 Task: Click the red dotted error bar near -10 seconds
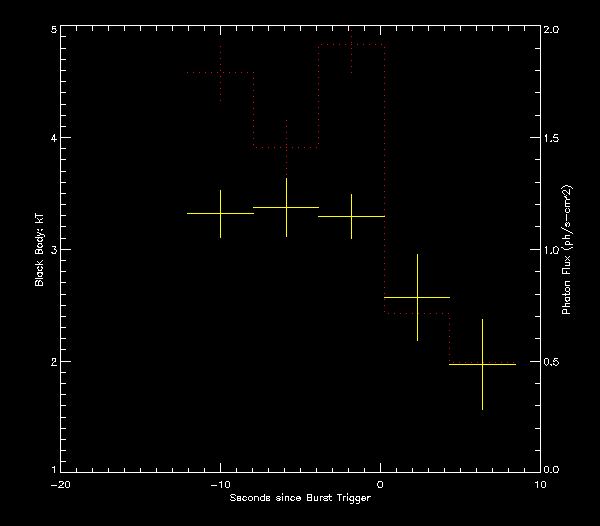pyautogui.click(x=220, y=74)
